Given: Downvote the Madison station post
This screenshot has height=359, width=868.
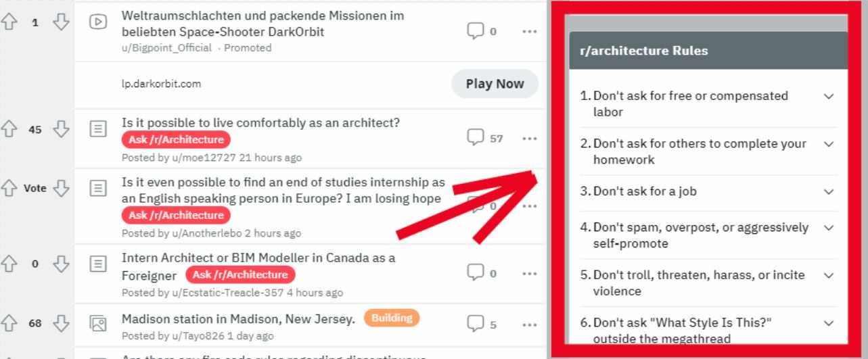Looking at the screenshot, I should click(x=62, y=325).
